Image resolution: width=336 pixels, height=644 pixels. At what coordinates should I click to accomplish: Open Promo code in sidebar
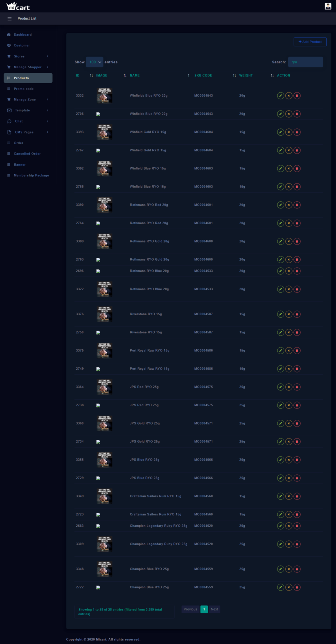point(28,89)
